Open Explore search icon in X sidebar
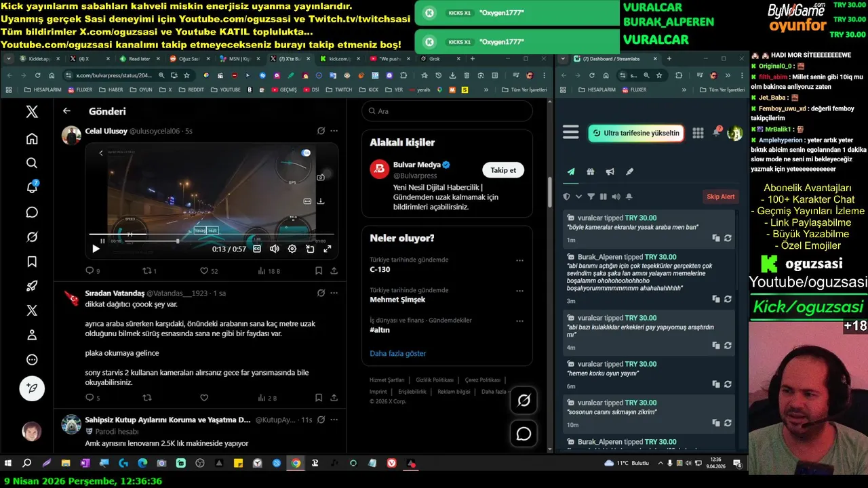The image size is (868, 488). [32, 163]
